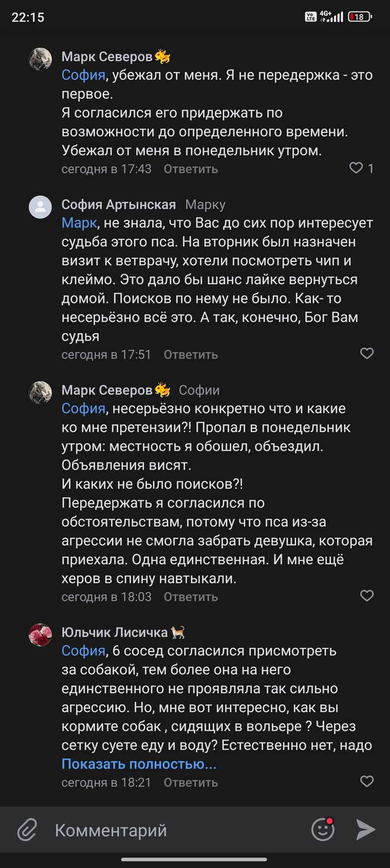390x868 pixels.
Task: Reply to the comment posted at 17:51
Action: [191, 354]
